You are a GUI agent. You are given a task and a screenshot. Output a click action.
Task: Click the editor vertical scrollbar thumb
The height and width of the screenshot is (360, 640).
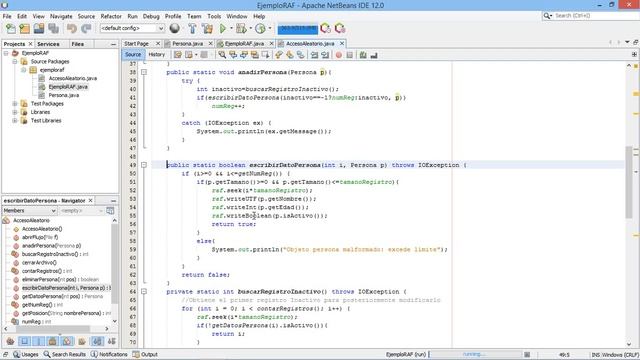[x=629, y=181]
